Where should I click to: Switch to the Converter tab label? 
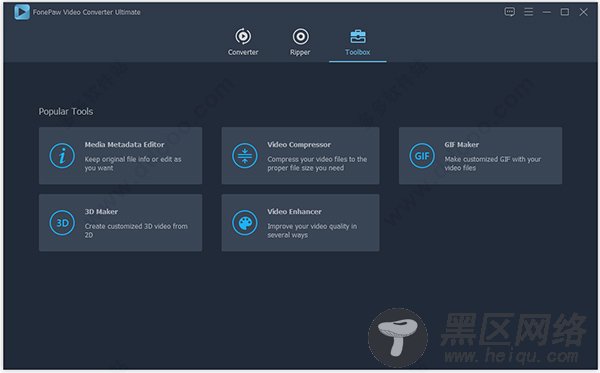point(243,52)
